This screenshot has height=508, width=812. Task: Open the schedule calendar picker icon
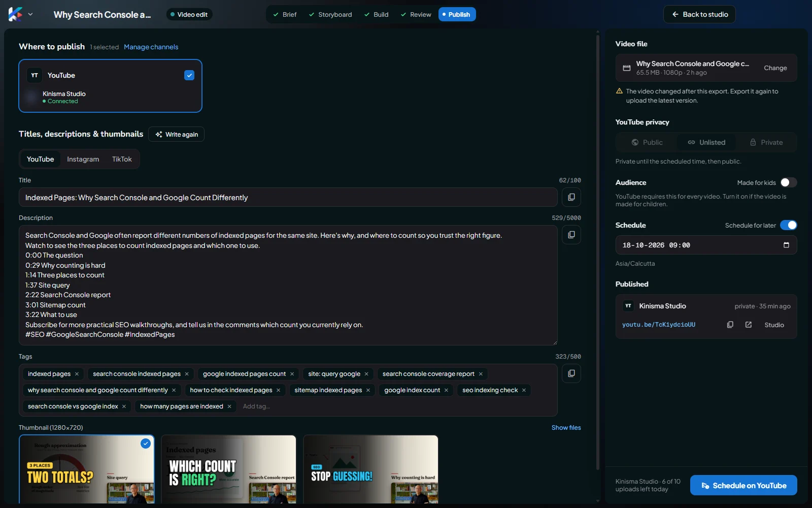click(x=786, y=245)
